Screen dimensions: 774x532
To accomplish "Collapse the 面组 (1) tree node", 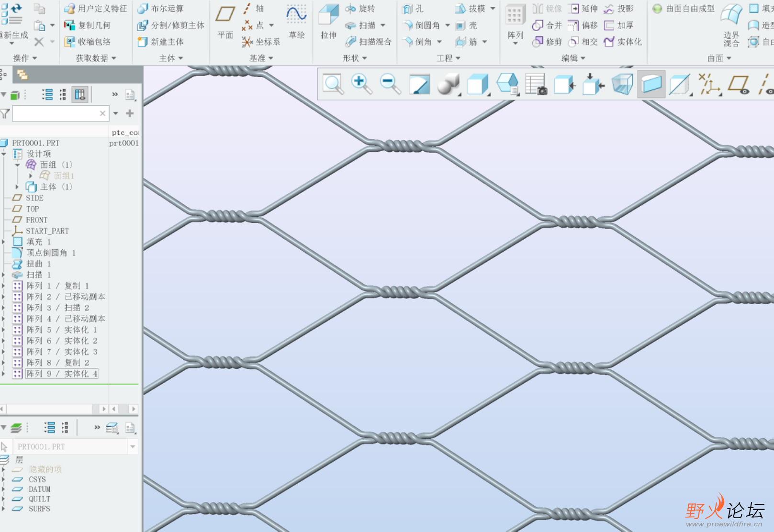I will point(17,165).
